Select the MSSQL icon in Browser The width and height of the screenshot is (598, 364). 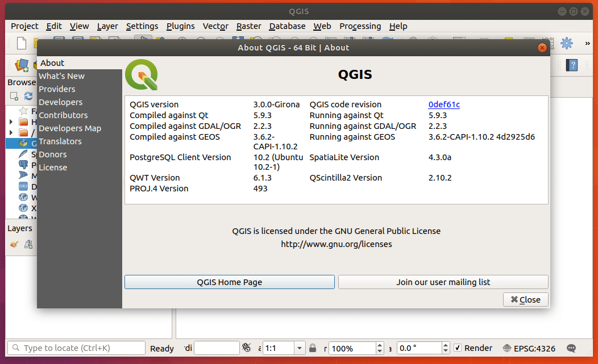(23, 175)
